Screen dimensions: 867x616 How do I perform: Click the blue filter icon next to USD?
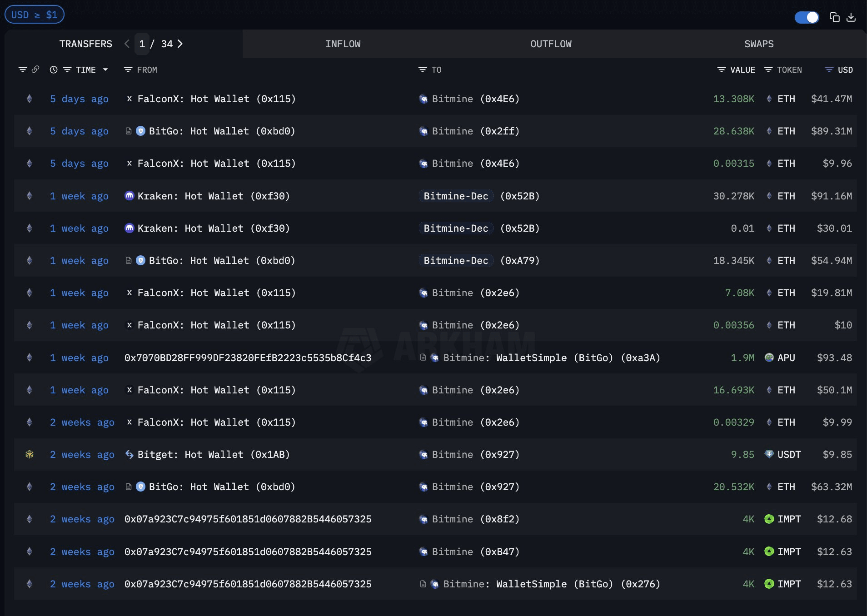[x=829, y=70]
